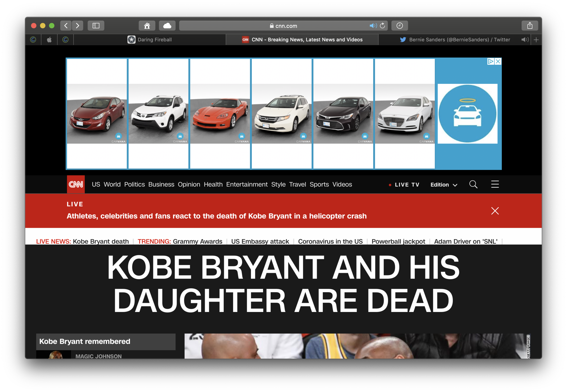This screenshot has height=392, width=567.
Task: Open the US section
Action: [96, 184]
